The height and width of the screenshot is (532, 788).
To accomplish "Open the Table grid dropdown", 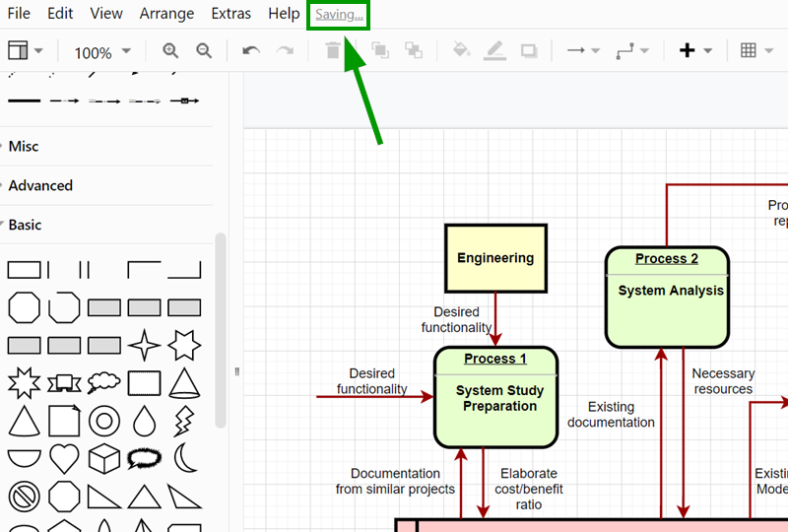I will (x=755, y=50).
